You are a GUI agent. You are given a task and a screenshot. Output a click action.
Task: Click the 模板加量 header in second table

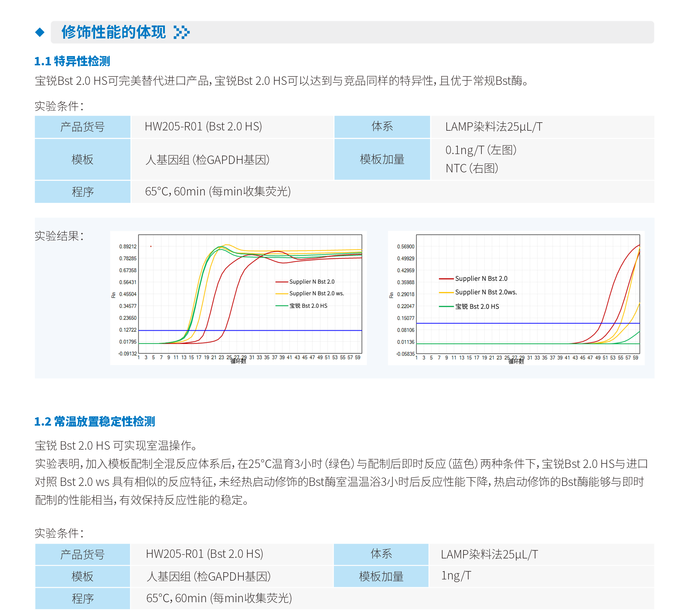click(381, 576)
